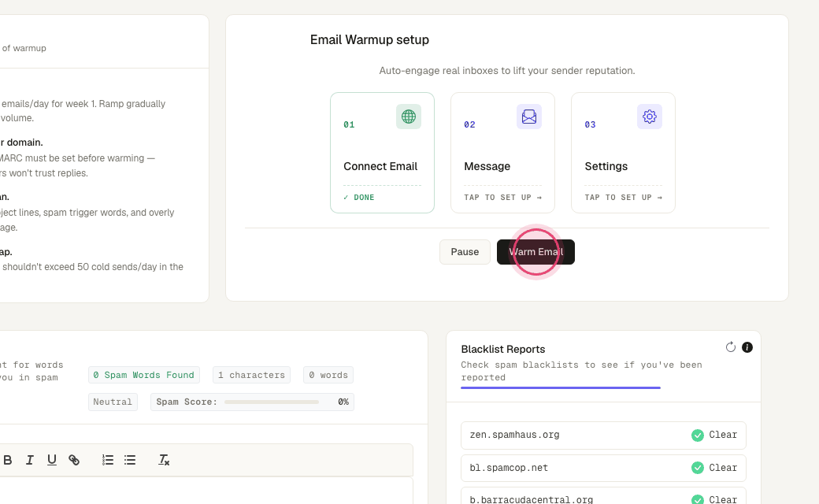Select the bl.spamcop.net blacklist row
The image size is (819, 504).
click(x=603, y=468)
